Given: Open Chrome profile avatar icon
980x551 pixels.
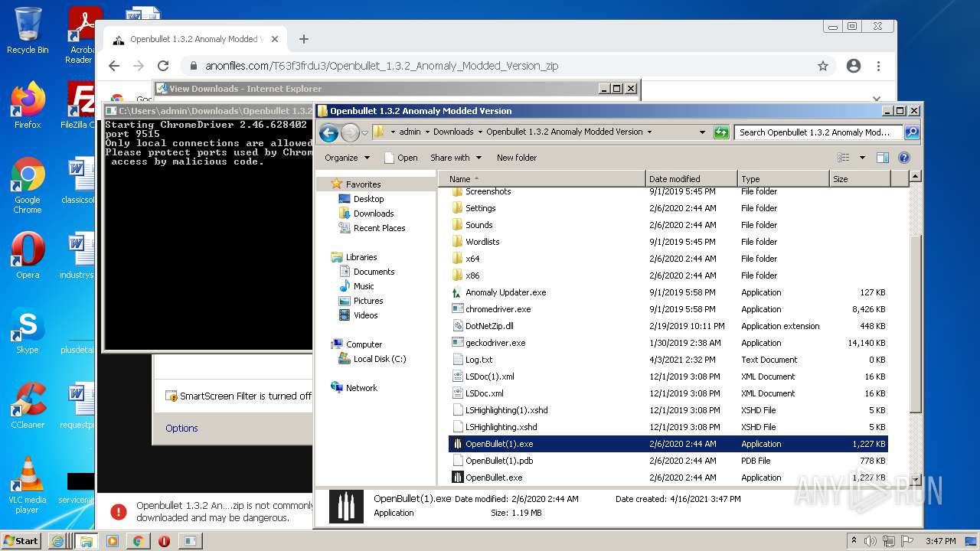Looking at the screenshot, I should pos(854,66).
